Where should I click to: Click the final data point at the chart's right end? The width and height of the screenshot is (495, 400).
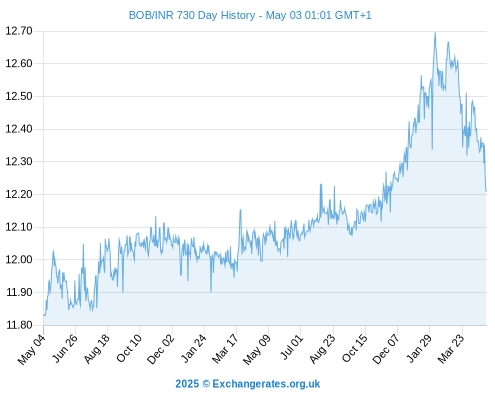486,191
